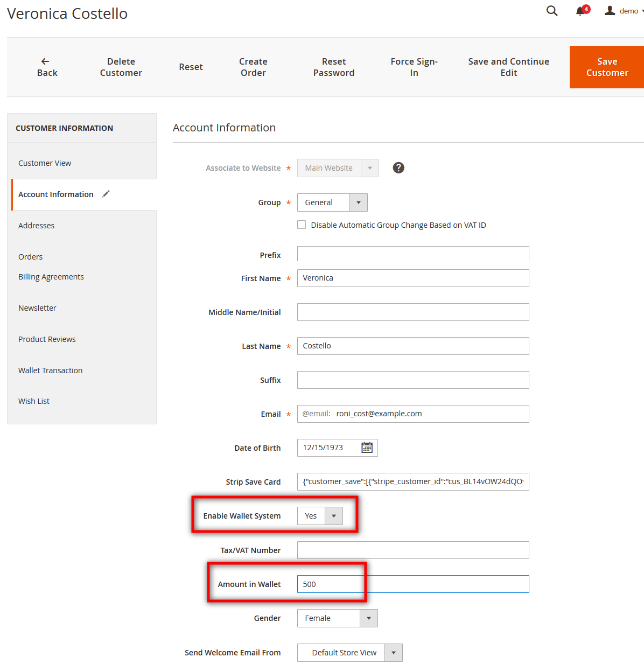Click the Save Customer button
Viewport: 644px width, 671px height.
(607, 67)
